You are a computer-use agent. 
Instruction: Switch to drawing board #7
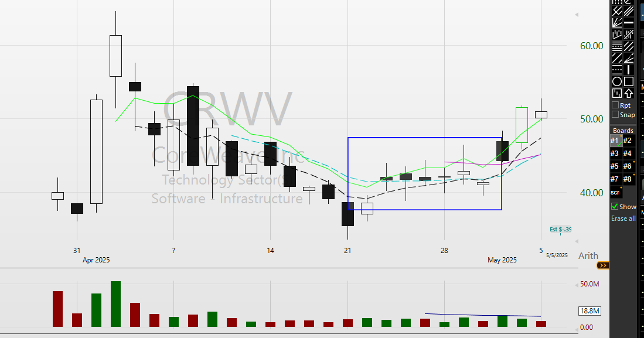(x=616, y=179)
